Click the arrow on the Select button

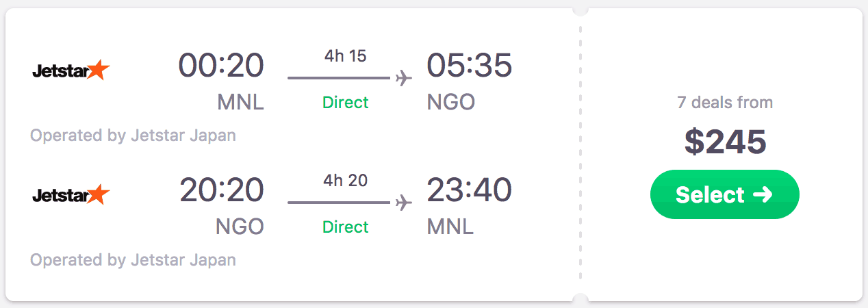point(763,195)
